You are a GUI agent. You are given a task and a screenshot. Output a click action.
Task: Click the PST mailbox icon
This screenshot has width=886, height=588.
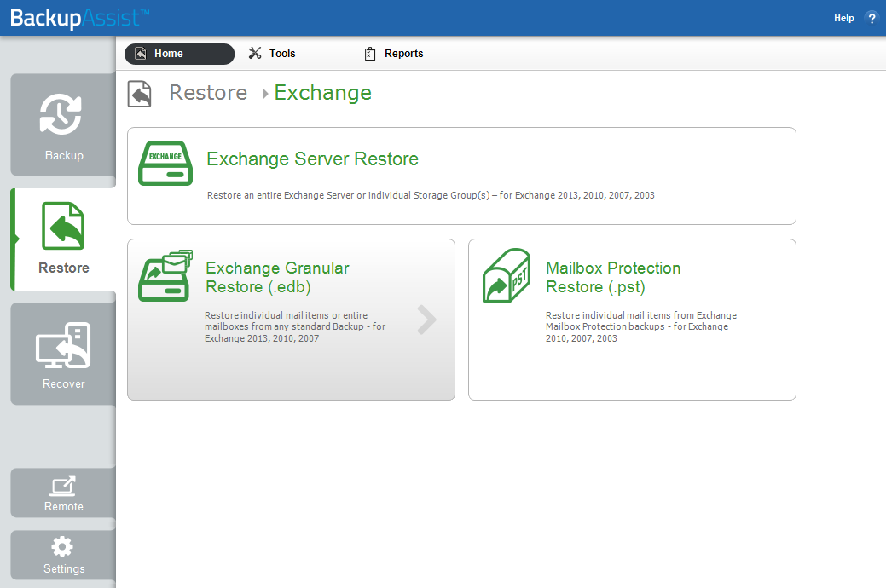click(x=507, y=275)
